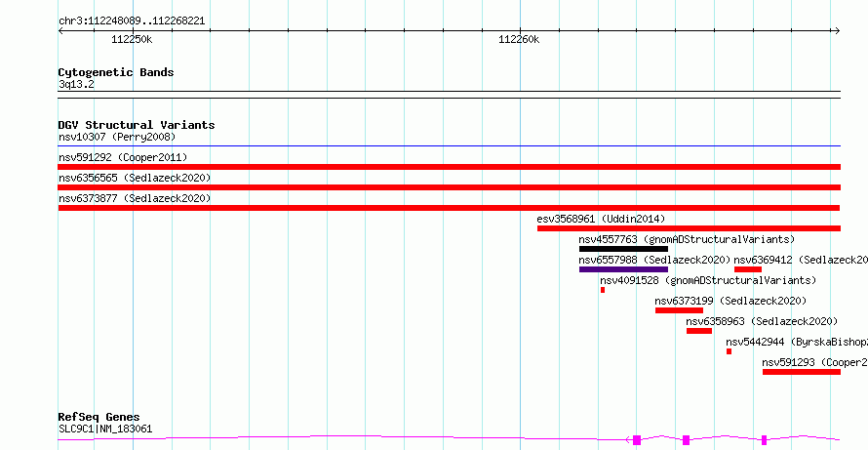This screenshot has width=868, height=450.
Task: Click the nsv10307 (Perry2008) blue variant line
Action: point(450,146)
